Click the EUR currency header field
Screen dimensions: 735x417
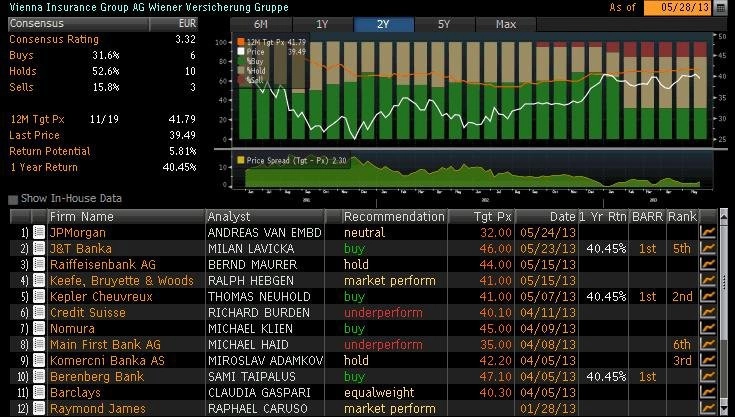(x=173, y=23)
